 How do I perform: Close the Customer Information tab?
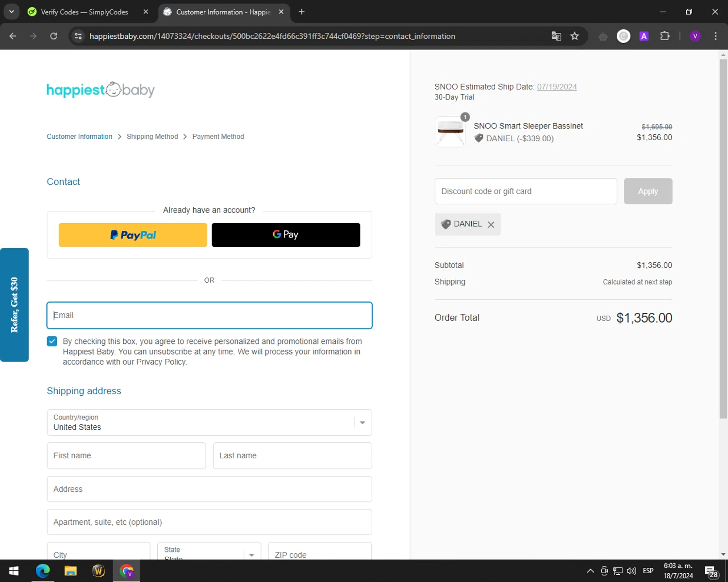(281, 12)
